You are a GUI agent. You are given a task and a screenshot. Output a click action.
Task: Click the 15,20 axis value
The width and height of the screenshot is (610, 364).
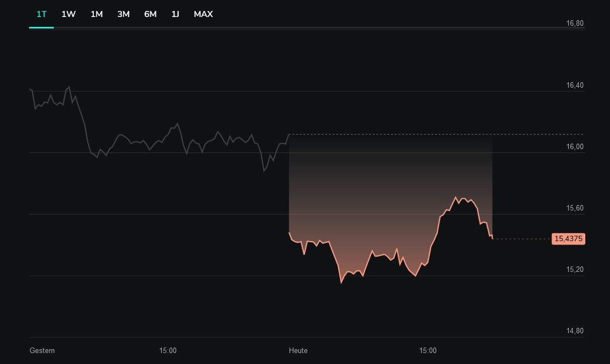coord(574,270)
